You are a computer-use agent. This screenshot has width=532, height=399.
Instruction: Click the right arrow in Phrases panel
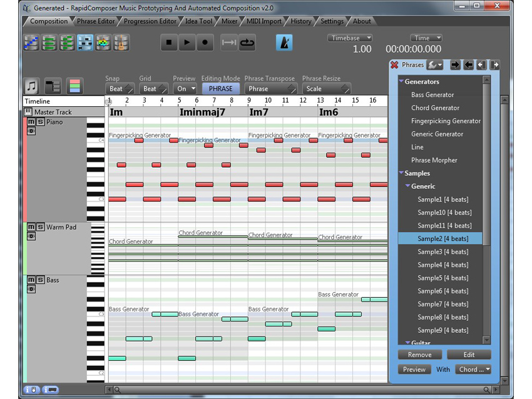pos(455,65)
